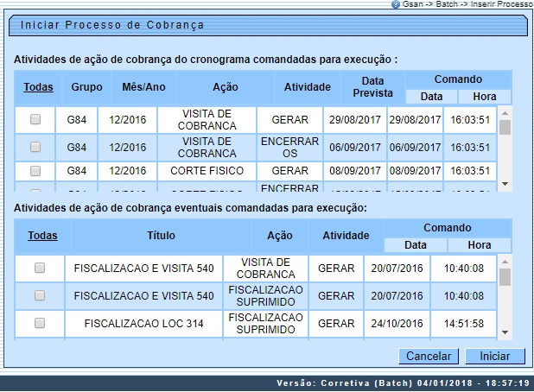
Task: Tick FISCALIZACAO E VISITA 540 FISCALIZACAO SUPRIMIDO checkbox
Action: [x=40, y=295]
